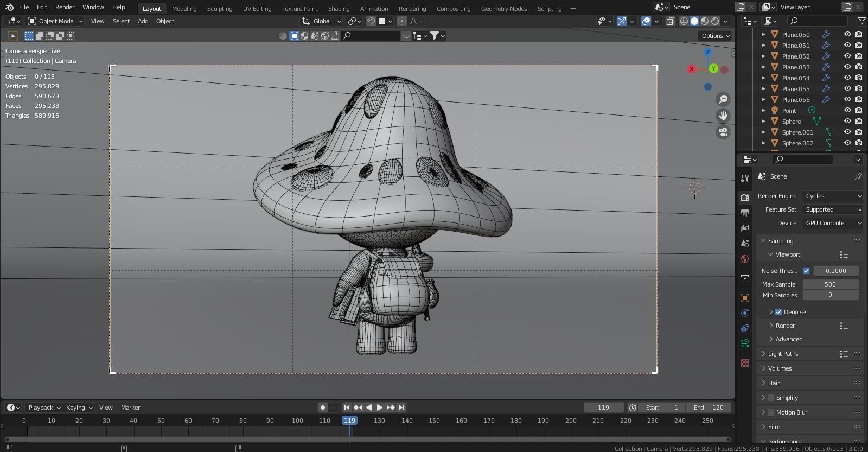Disable Plane.053 in renders with camera icon
Screen dimensions: 868x452
(x=858, y=67)
